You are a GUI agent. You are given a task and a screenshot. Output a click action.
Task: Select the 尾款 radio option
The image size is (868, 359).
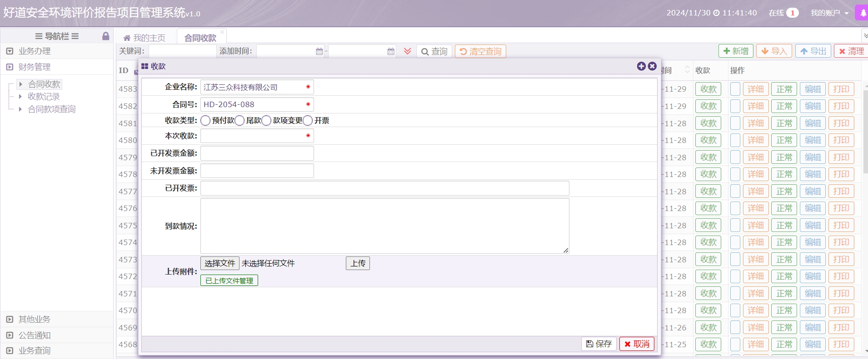point(239,121)
